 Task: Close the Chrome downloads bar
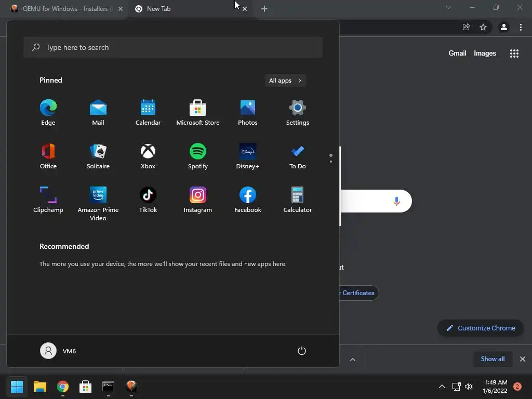coord(523,359)
